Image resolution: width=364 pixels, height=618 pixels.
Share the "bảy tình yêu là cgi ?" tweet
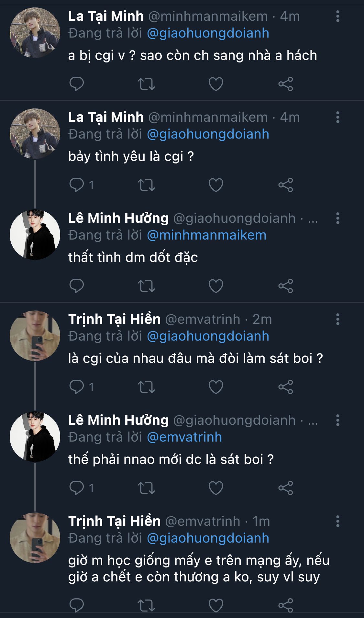click(x=286, y=185)
